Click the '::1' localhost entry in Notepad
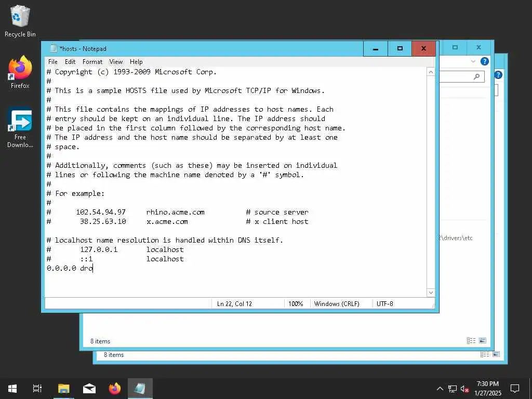Viewport: 532px width, 399px height. click(87, 259)
